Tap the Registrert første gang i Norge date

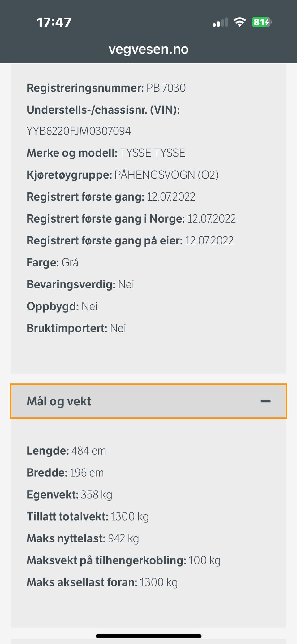tap(211, 219)
